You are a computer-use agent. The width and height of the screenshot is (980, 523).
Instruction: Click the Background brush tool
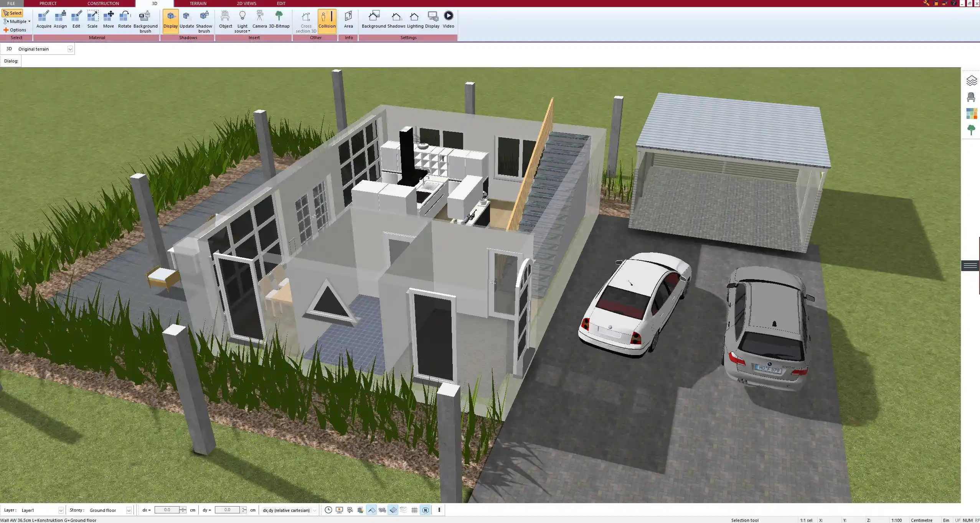click(x=145, y=21)
